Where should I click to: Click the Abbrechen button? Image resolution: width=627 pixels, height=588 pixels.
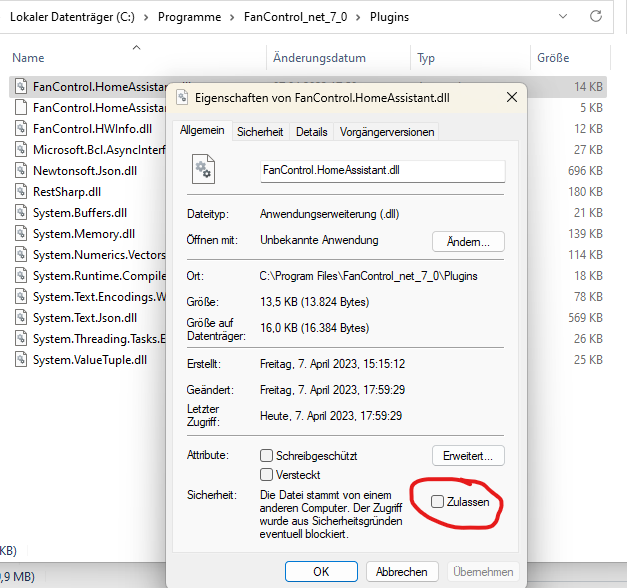click(x=401, y=572)
